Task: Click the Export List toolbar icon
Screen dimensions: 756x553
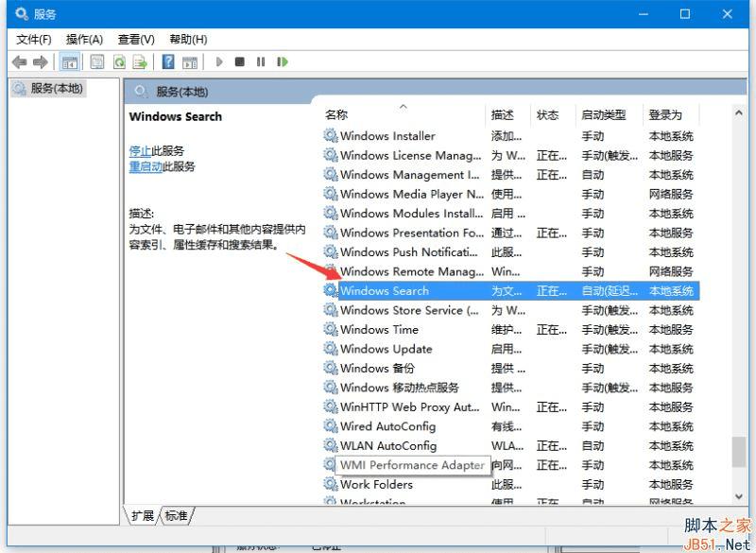Action: pos(140,62)
